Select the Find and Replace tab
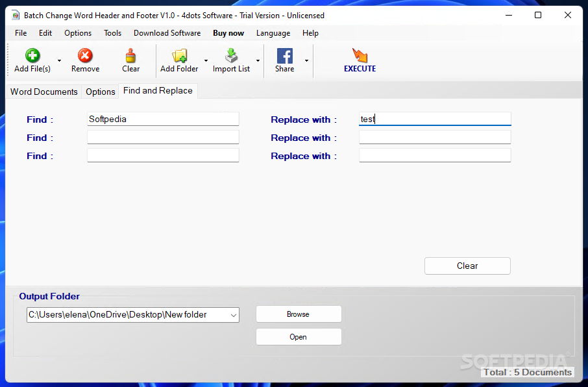The width and height of the screenshot is (588, 387). [158, 91]
